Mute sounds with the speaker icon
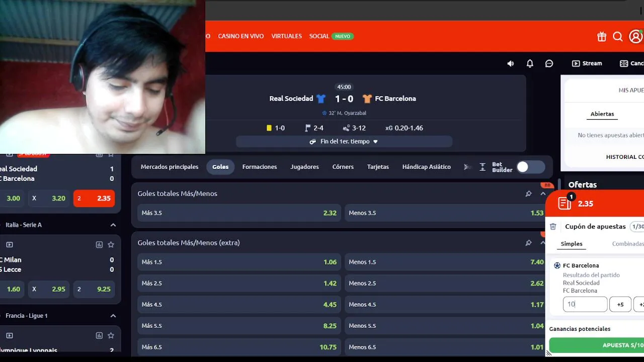 511,63
